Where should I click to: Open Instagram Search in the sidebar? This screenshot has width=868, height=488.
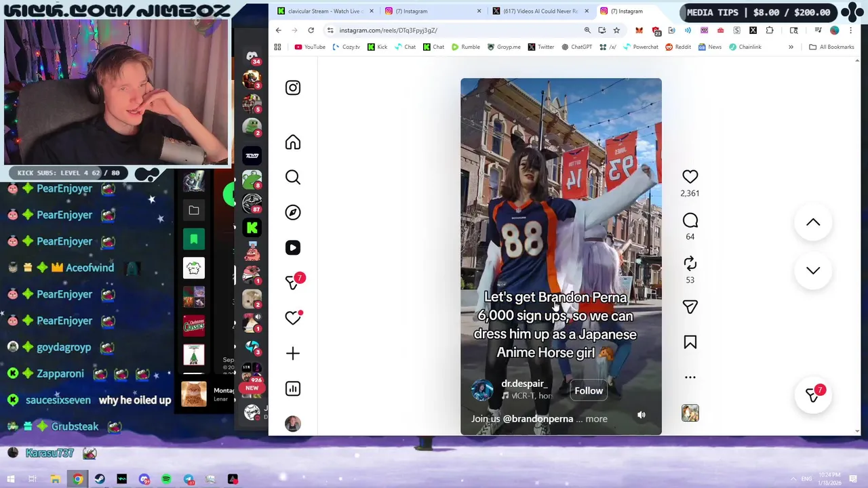pyautogui.click(x=293, y=178)
